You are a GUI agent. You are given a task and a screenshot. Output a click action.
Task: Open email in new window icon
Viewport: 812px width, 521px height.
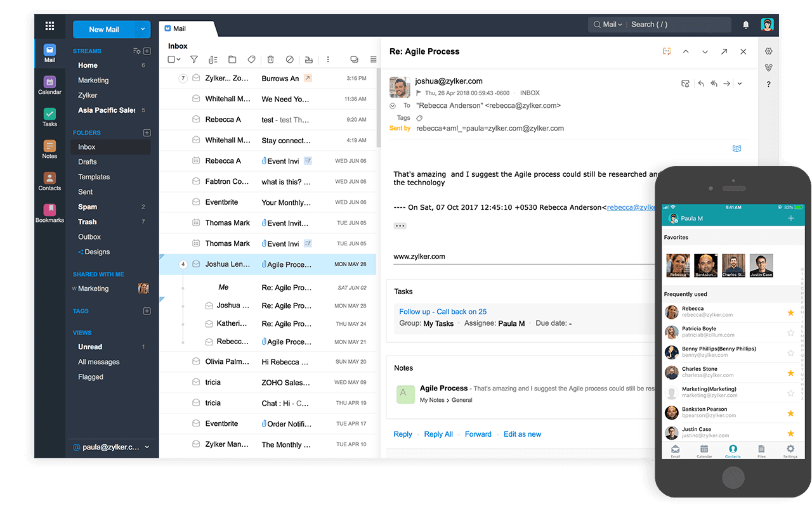tap(724, 52)
